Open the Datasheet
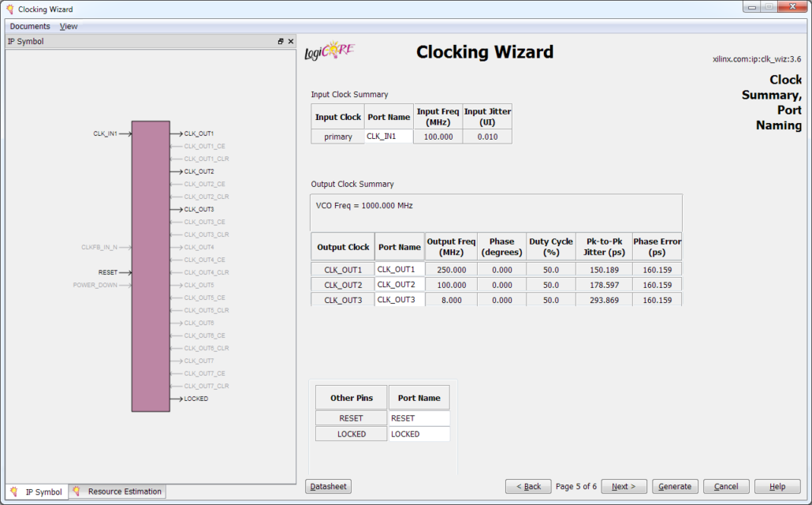The height and width of the screenshot is (505, 812). (x=328, y=486)
